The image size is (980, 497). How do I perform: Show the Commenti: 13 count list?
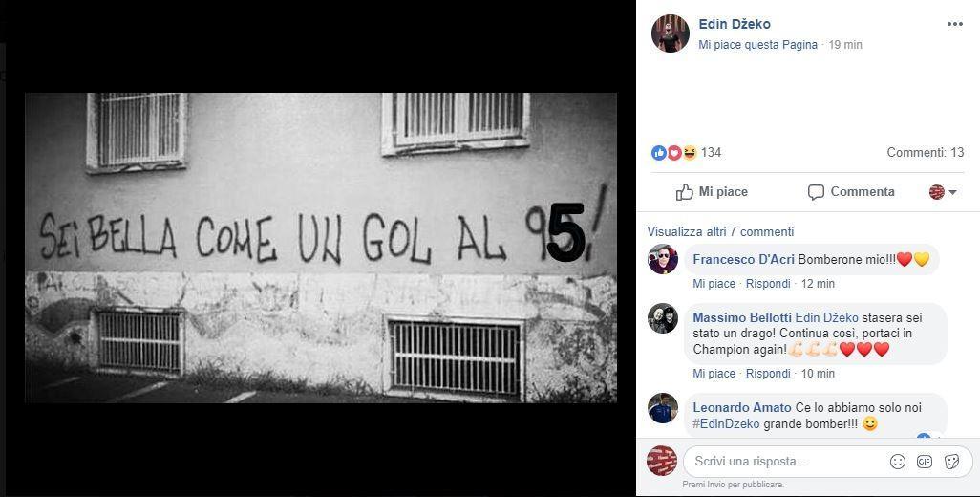pyautogui.click(x=925, y=152)
